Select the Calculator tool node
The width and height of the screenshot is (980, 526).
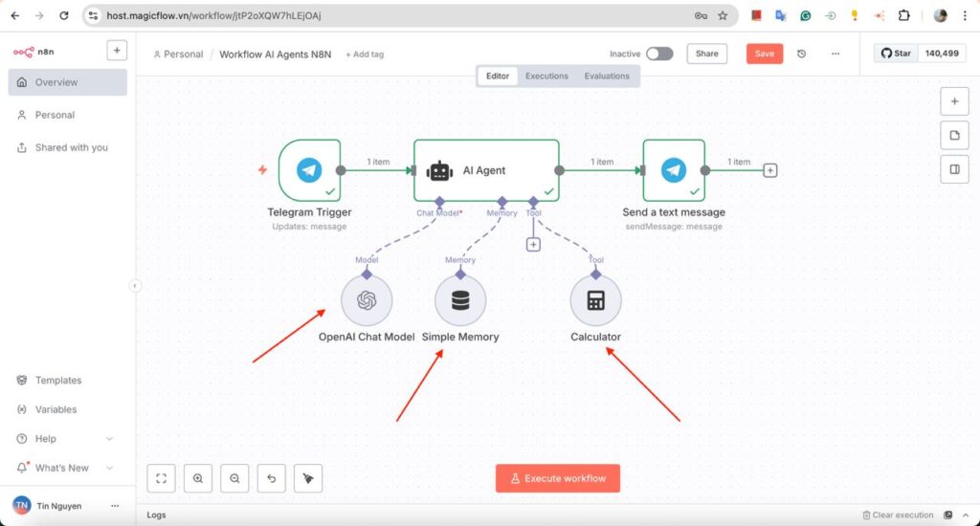tap(595, 300)
